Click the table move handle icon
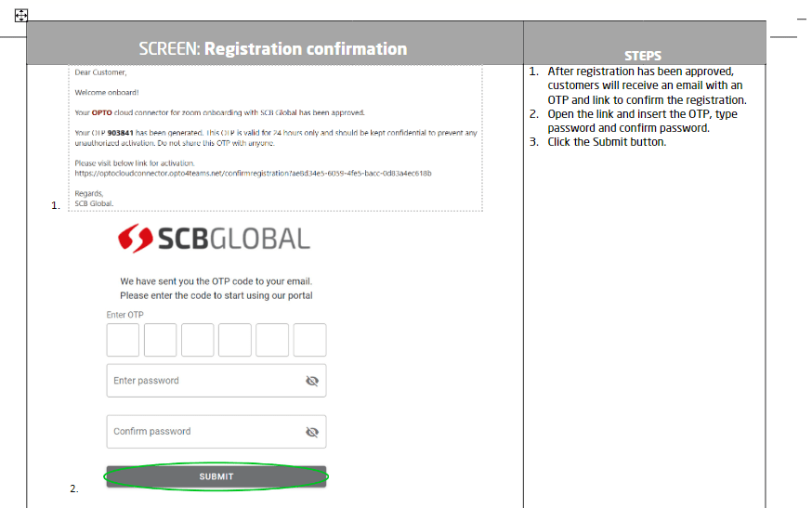The image size is (812, 508). [x=21, y=16]
